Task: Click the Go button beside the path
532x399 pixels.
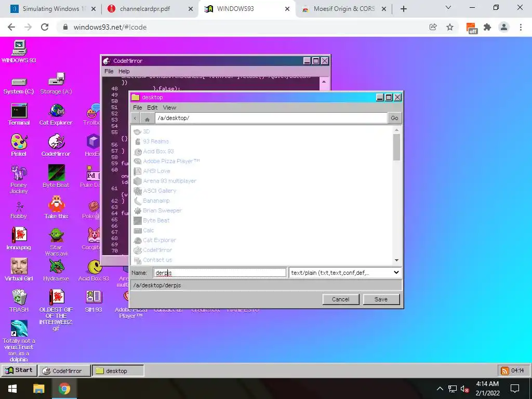Action: pyautogui.click(x=395, y=118)
